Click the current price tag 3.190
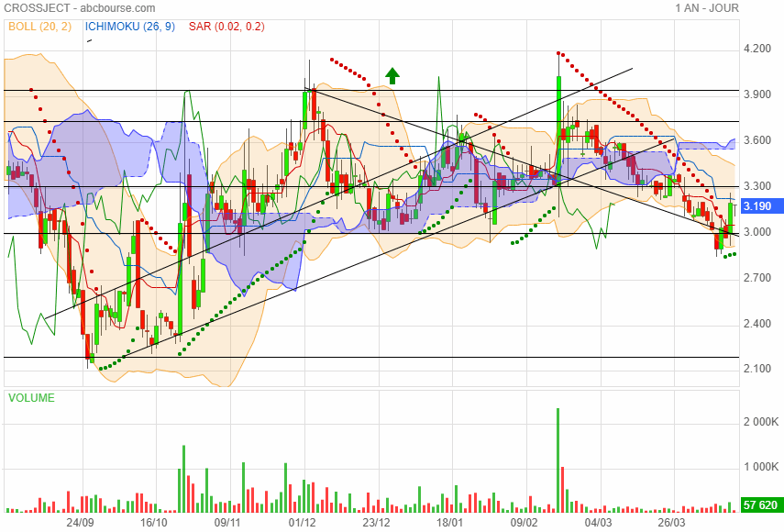The height and width of the screenshot is (532, 784). point(761,206)
